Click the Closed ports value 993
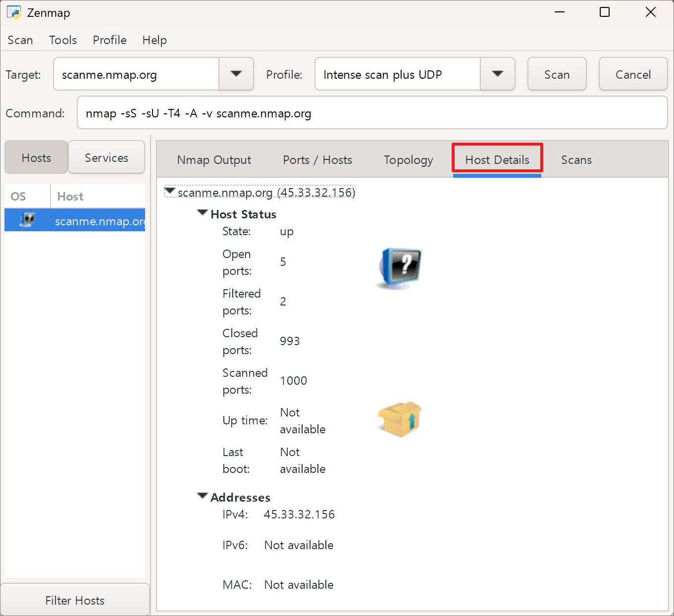 coord(290,341)
